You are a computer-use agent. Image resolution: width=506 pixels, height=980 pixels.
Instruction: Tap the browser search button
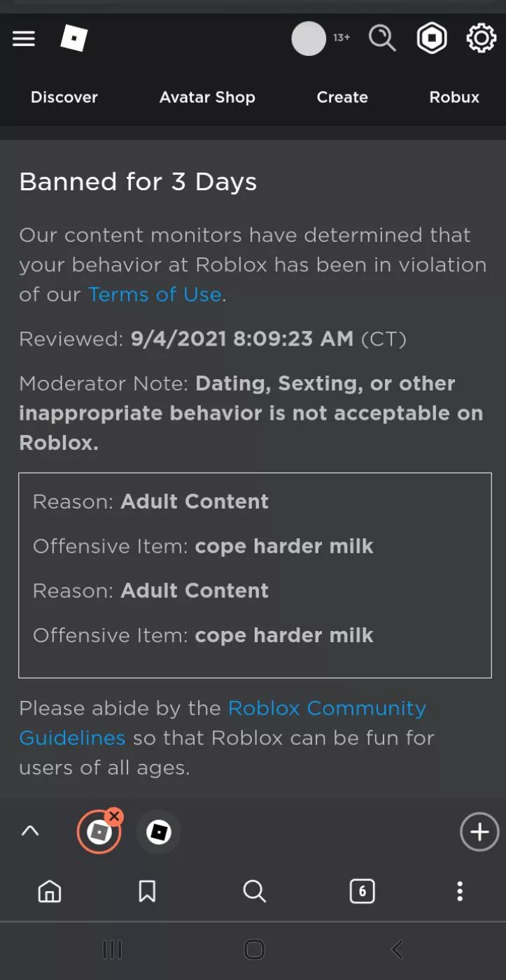[254, 891]
